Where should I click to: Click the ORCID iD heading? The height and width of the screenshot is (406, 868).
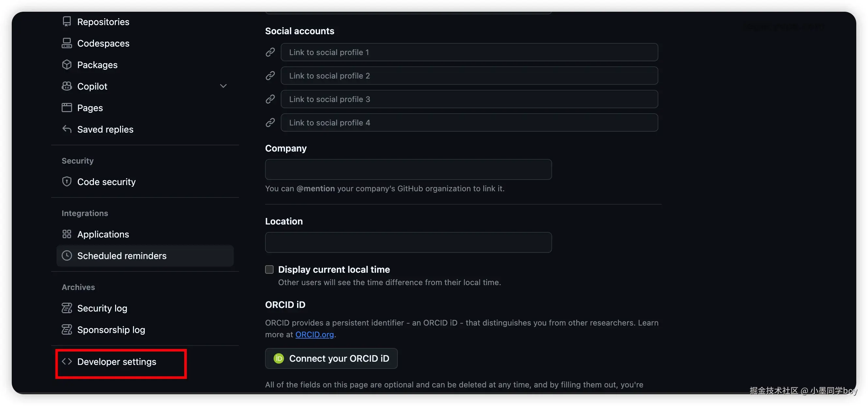[x=285, y=305]
